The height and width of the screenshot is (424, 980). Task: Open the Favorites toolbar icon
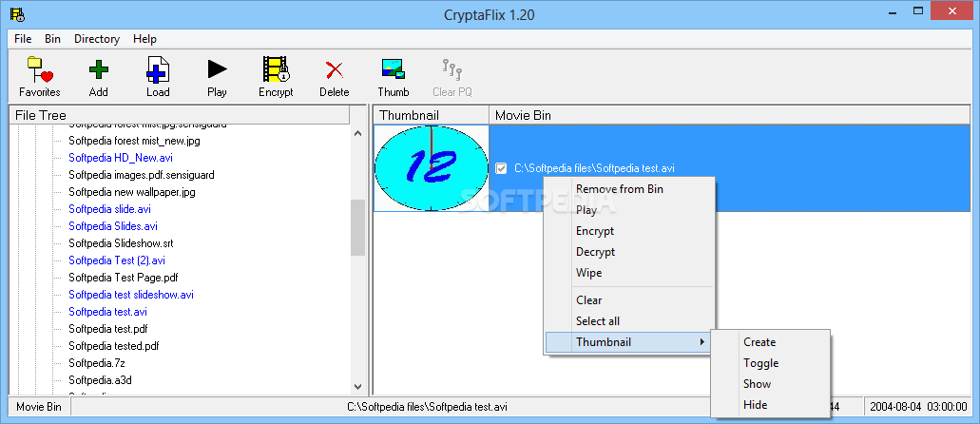[x=39, y=68]
